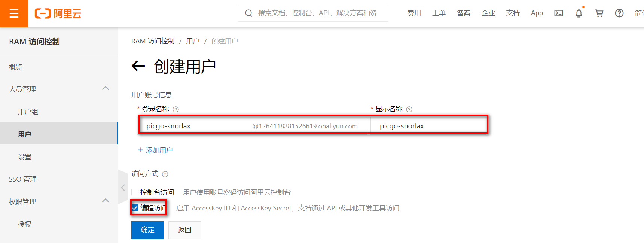
Task: Open the help question mark in header
Action: [619, 13]
